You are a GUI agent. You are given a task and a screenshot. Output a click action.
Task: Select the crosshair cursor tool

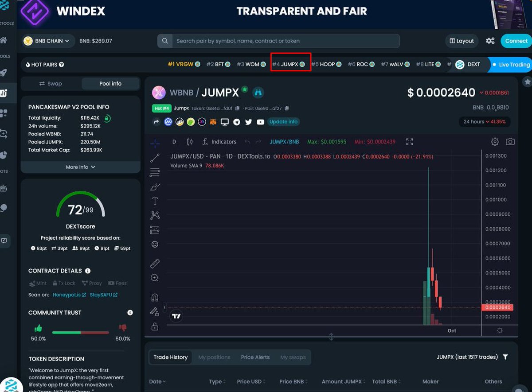155,143
